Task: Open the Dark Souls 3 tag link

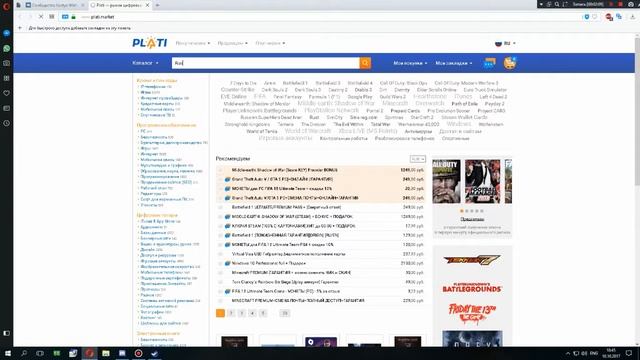Action: click(308, 90)
